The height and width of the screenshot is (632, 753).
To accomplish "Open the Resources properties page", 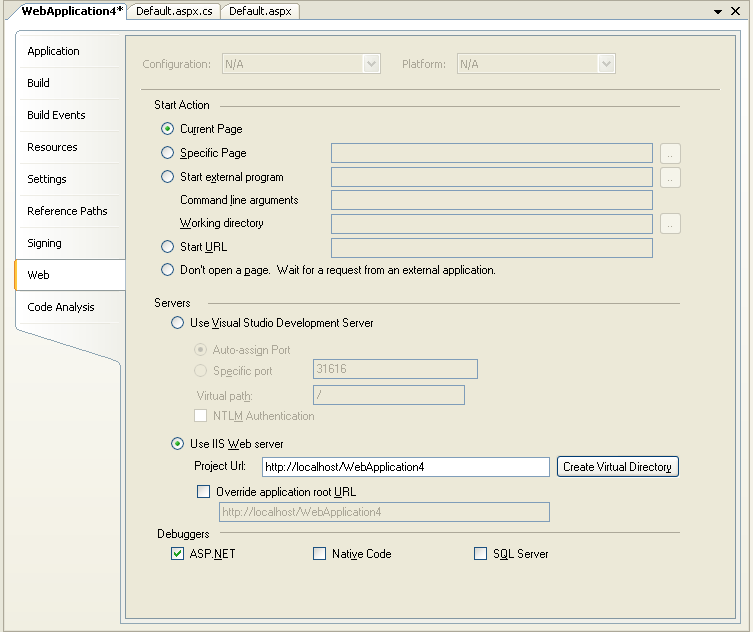I will click(70, 147).
